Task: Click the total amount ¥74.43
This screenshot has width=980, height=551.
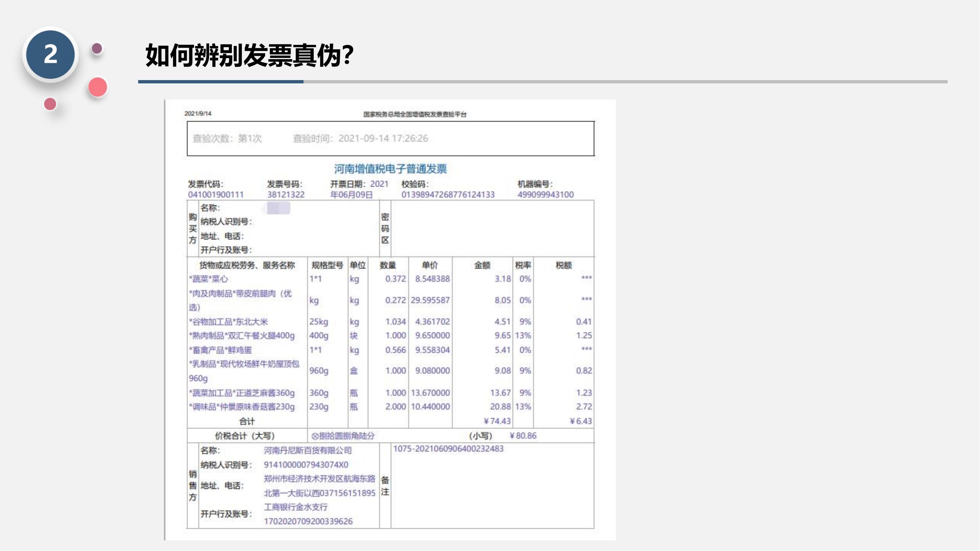Action: point(497,421)
